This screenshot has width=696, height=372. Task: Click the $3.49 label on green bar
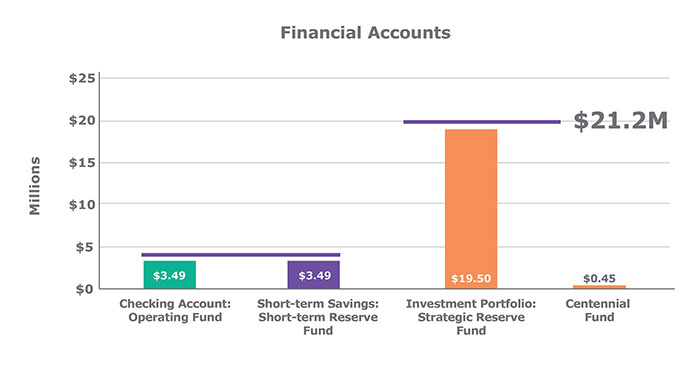(169, 276)
